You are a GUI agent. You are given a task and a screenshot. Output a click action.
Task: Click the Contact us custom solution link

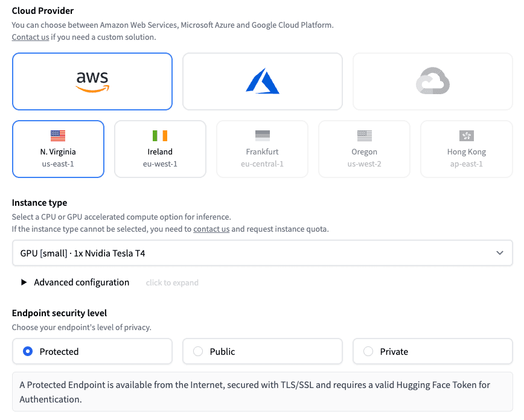pos(30,37)
